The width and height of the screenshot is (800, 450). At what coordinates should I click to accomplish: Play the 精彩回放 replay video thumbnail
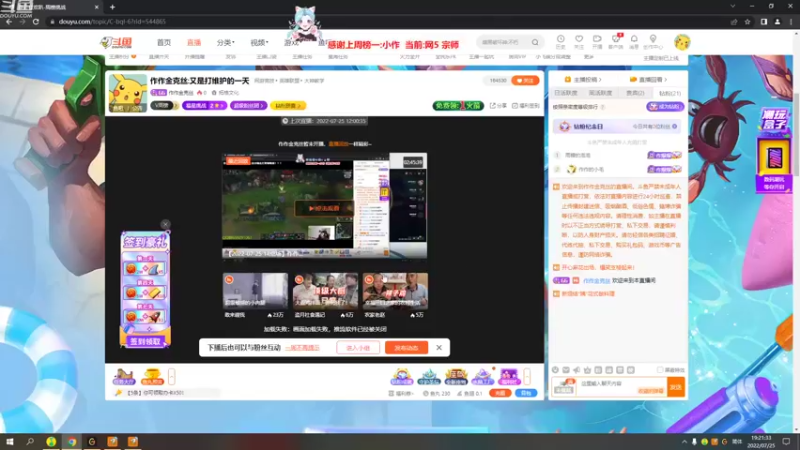324,205
